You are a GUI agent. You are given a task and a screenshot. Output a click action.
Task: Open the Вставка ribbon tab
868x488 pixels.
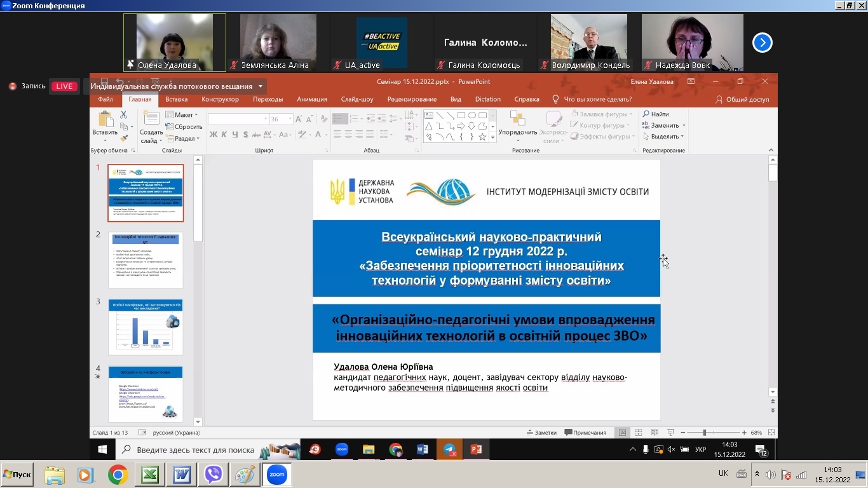[176, 99]
